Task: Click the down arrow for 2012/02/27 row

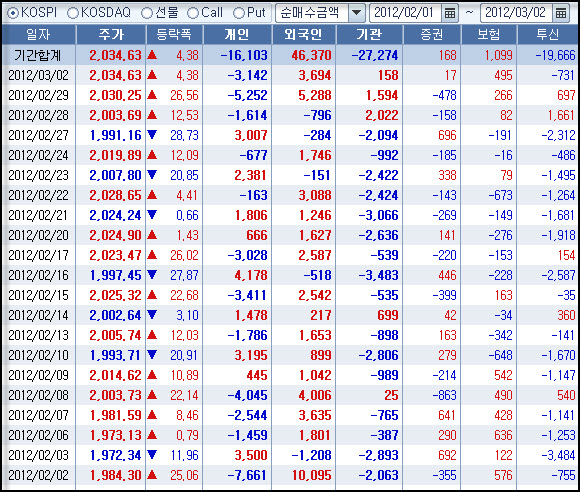Action: 152,135
